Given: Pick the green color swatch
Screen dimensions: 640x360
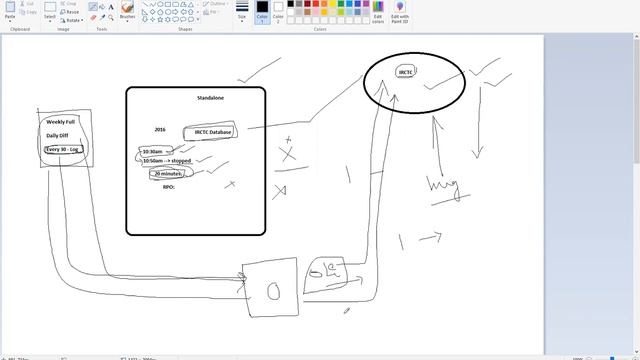Looking at the screenshot, I should (x=341, y=4).
